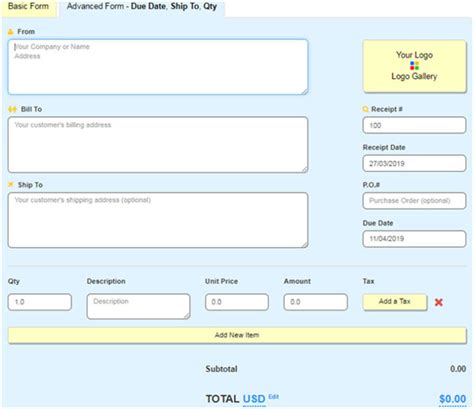Click the magnifier icon beside Receipt #
The image size is (474, 409).
pyautogui.click(x=366, y=109)
